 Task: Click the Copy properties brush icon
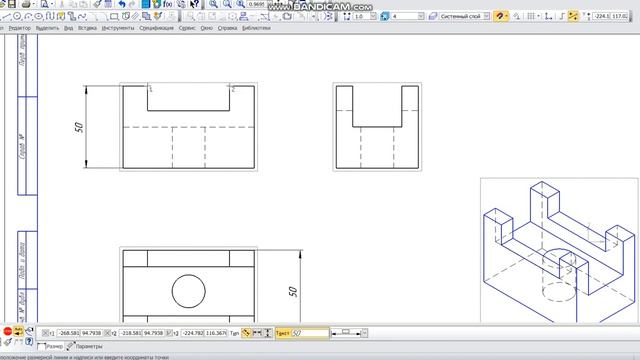tap(97, 4)
